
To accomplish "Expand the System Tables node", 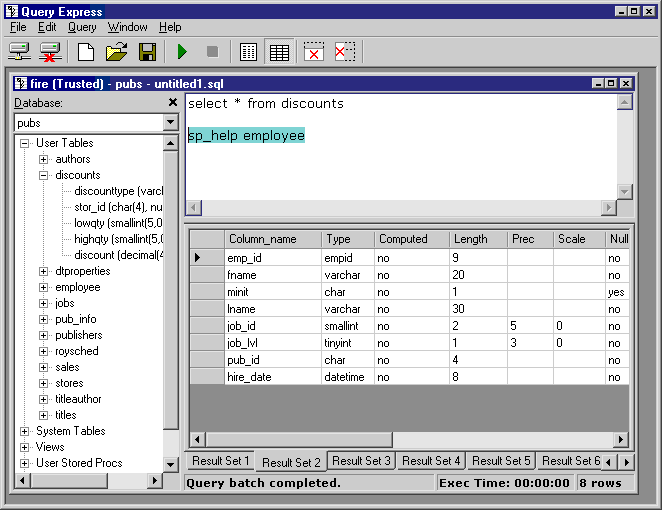I will coord(24,431).
